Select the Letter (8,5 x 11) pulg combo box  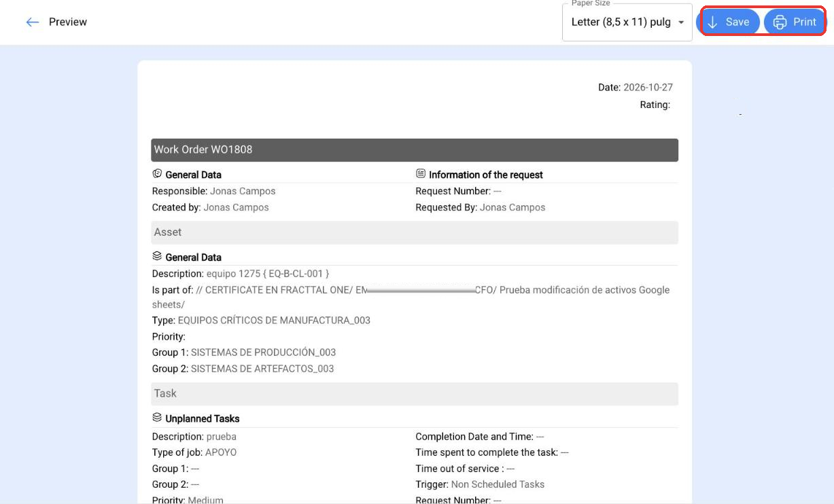pos(627,22)
